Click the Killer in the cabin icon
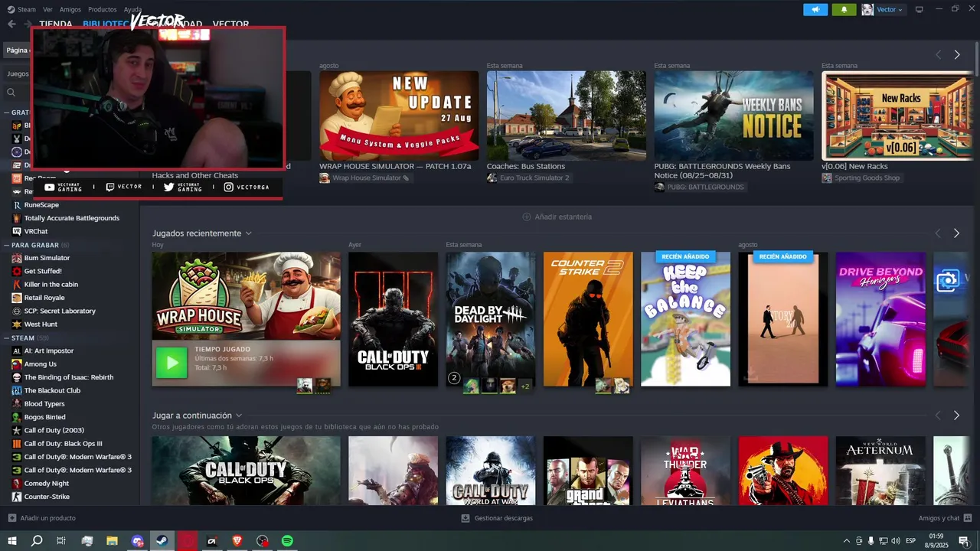Image resolution: width=980 pixels, height=551 pixels. click(x=17, y=285)
